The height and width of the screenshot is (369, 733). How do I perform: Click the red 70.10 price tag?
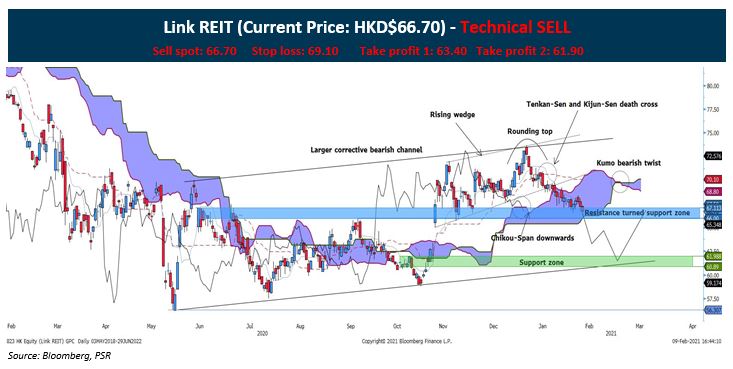tap(712, 179)
